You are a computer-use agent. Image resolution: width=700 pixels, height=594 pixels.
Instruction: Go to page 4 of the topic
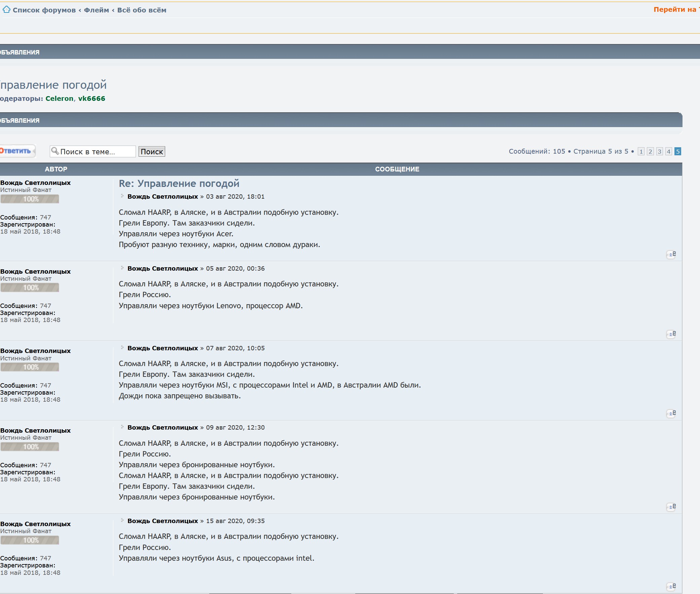(x=669, y=152)
